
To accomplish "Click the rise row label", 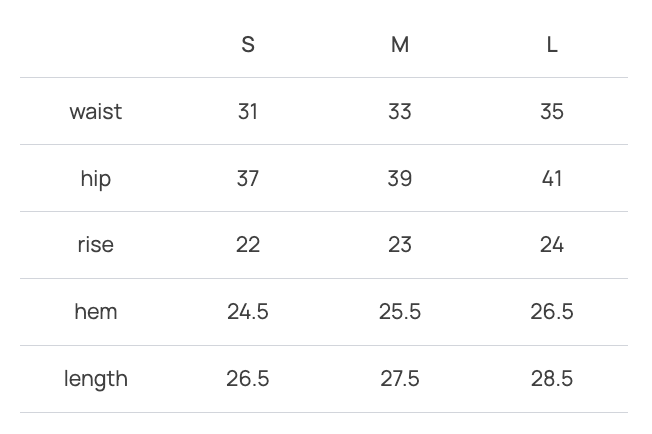I will [x=96, y=245].
